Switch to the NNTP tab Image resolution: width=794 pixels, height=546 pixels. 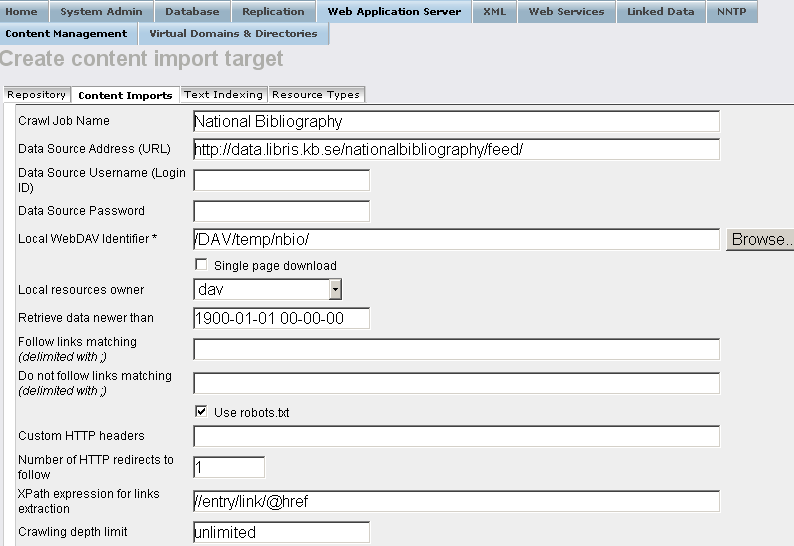733,12
